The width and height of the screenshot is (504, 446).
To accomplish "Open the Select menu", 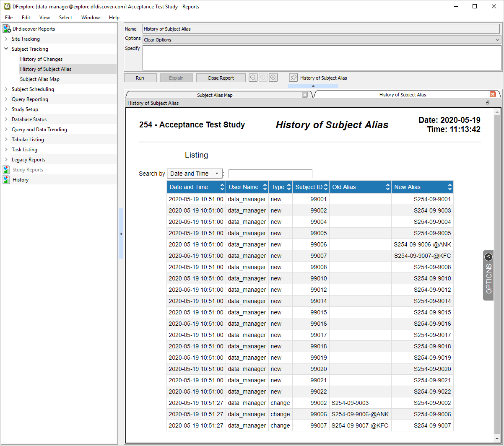I will click(65, 18).
